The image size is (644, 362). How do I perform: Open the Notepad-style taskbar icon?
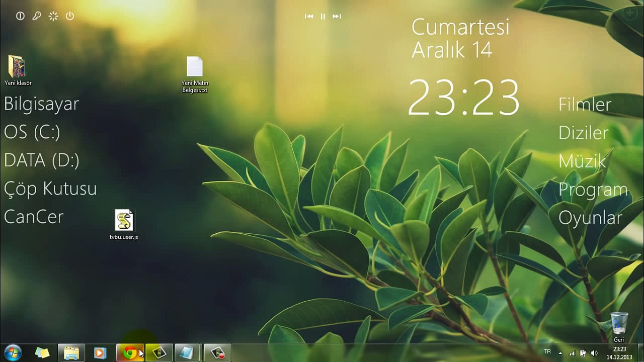pos(188,353)
